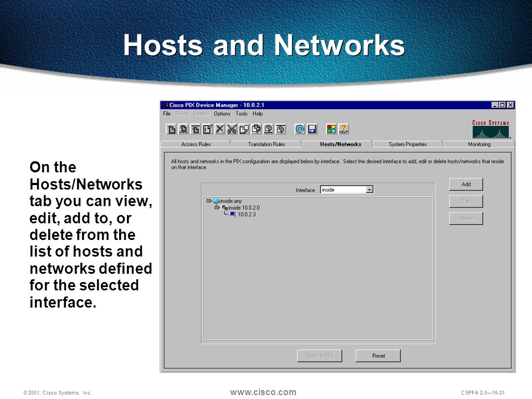
Task: Click the blue Refresh toolbar icon
Action: coord(300,129)
